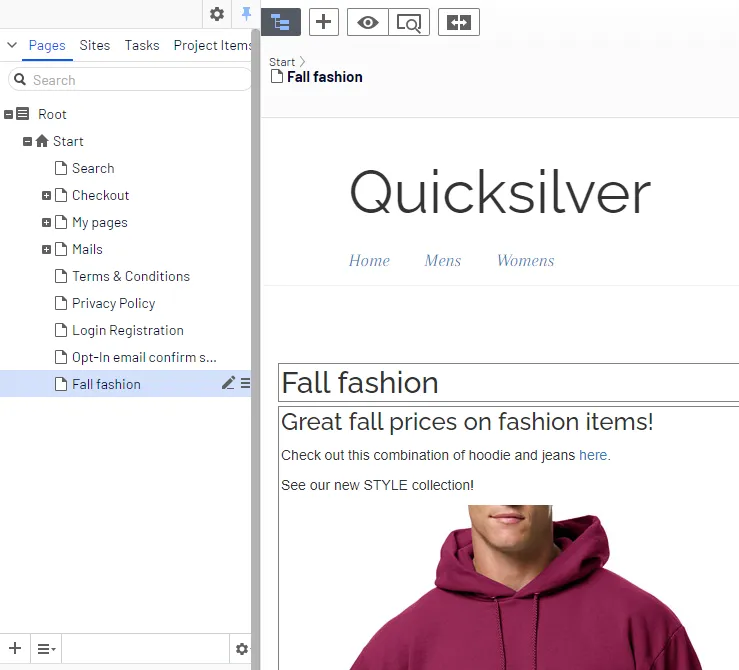Screen dimensions: 739x670
Task: Click the Root list icon
Action: [23, 114]
